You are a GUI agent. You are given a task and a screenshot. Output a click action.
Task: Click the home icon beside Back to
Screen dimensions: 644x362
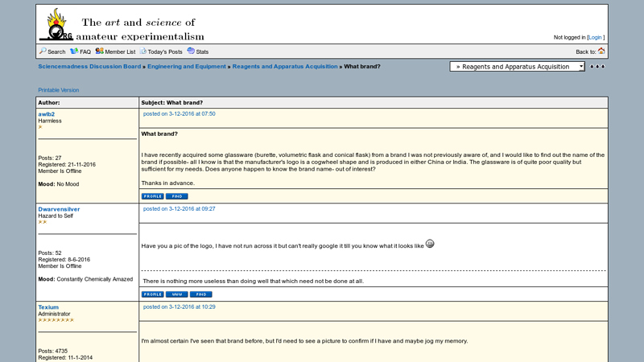(601, 51)
